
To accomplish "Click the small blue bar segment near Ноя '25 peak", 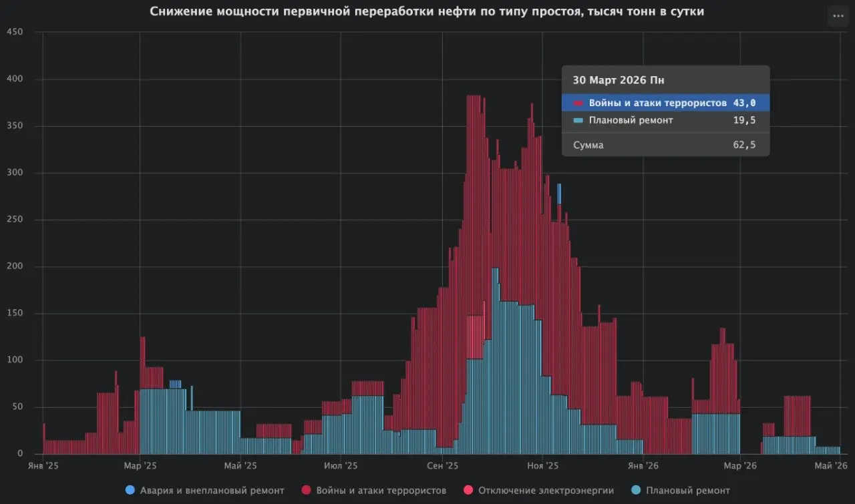I will point(559,194).
